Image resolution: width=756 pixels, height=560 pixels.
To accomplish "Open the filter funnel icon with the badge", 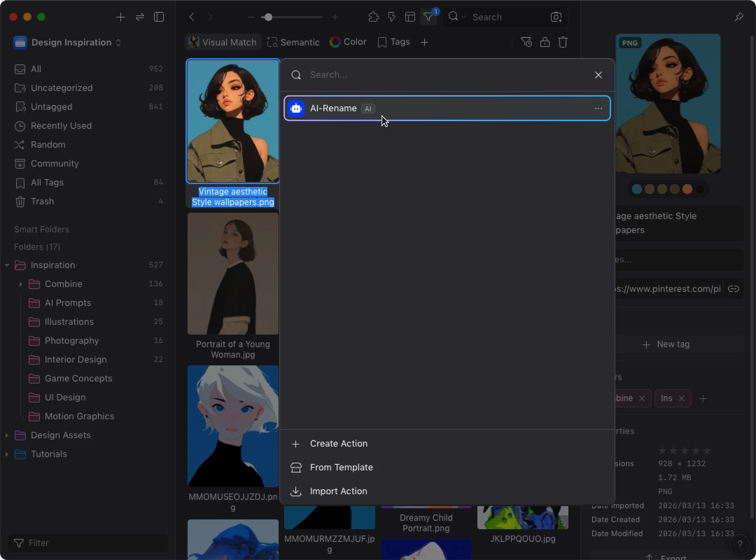I will click(x=428, y=17).
